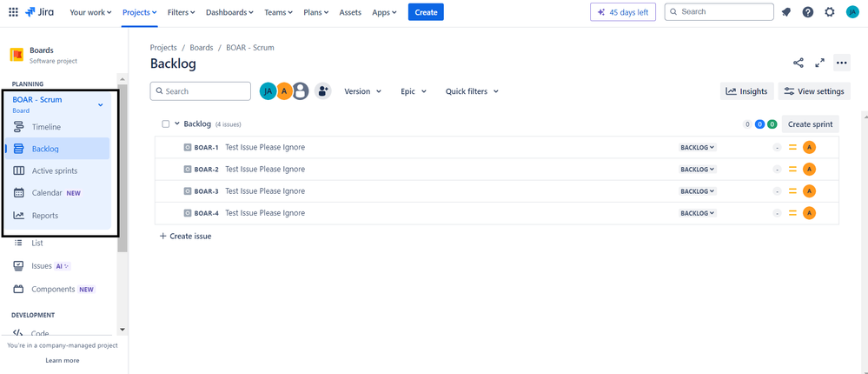868x374 pixels.
Task: Go to Boards in the breadcrumb
Action: point(202,48)
